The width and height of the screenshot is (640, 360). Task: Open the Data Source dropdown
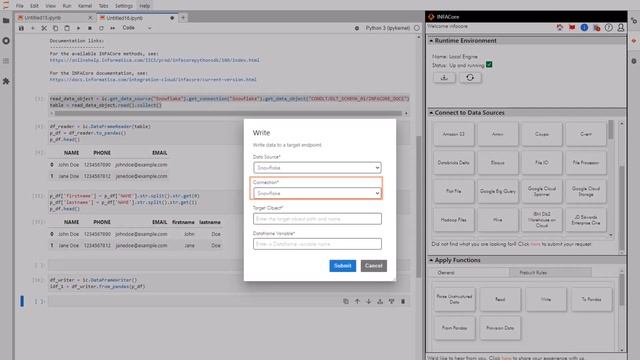coord(317,168)
